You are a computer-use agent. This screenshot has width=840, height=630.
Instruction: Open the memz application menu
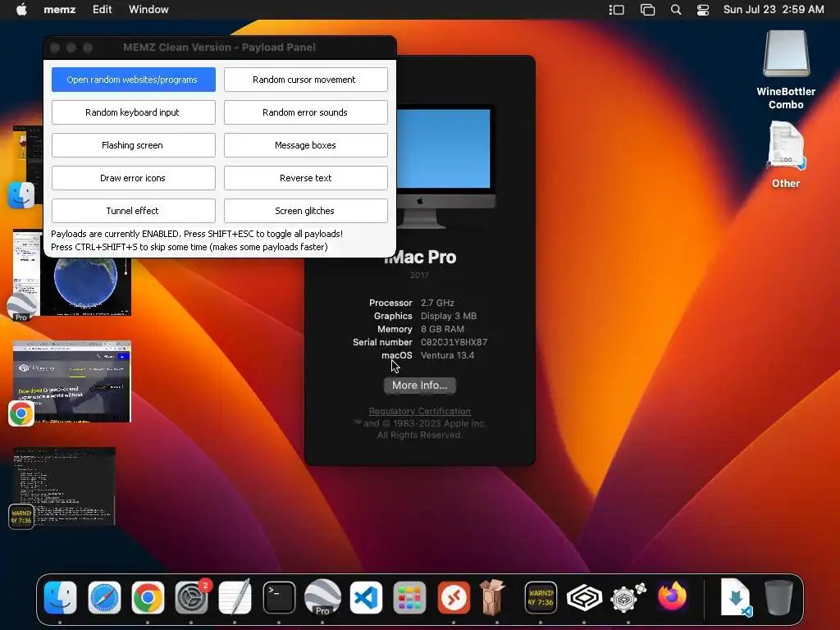[x=59, y=10]
